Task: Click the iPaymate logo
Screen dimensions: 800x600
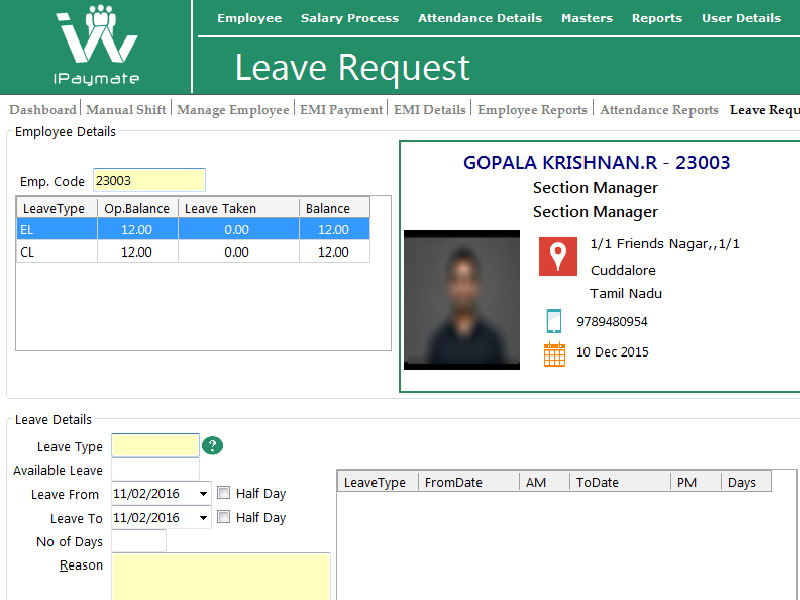Action: coord(97,45)
